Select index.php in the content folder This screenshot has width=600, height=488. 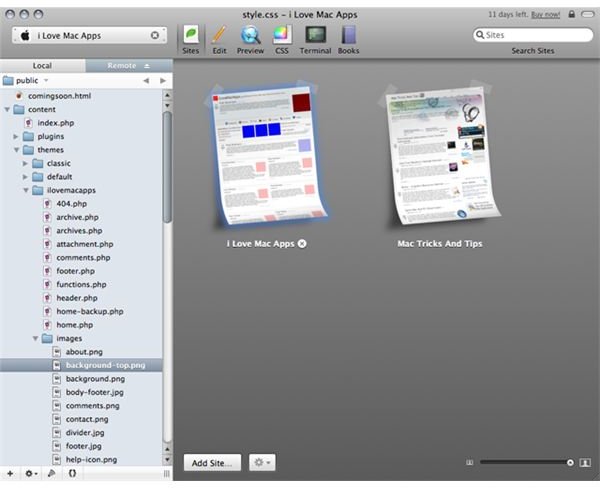55,123
